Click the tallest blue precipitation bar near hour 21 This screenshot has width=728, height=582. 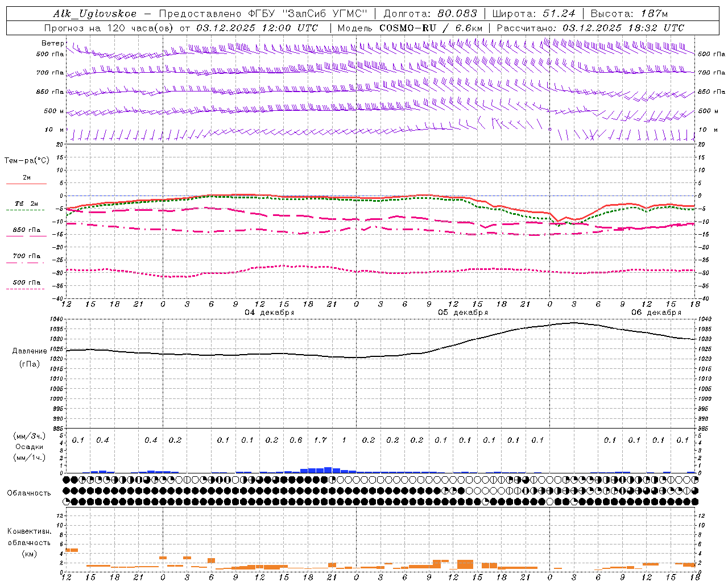coord(328,470)
